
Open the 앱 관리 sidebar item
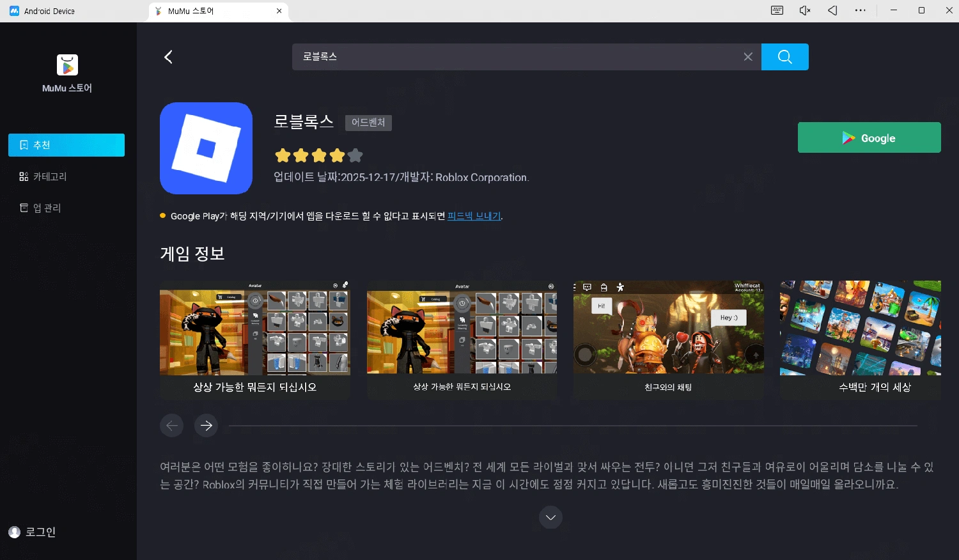pyautogui.click(x=47, y=208)
